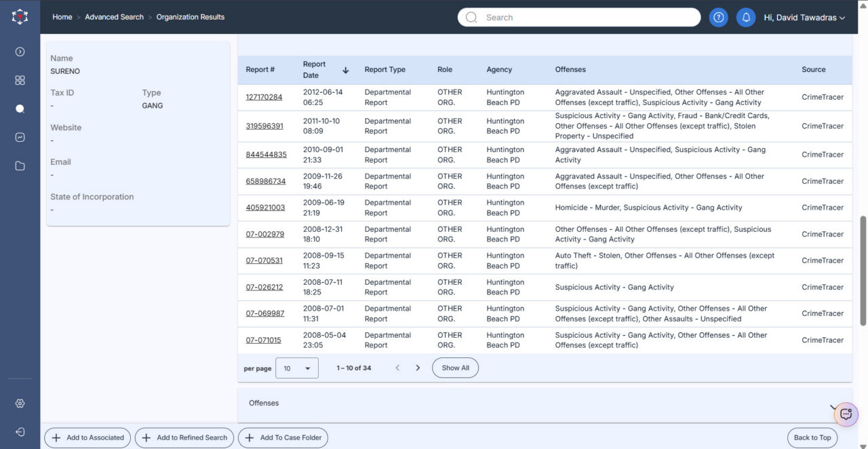Image resolution: width=868 pixels, height=449 pixels.
Task: Go to next results page arrow
Action: (x=418, y=368)
